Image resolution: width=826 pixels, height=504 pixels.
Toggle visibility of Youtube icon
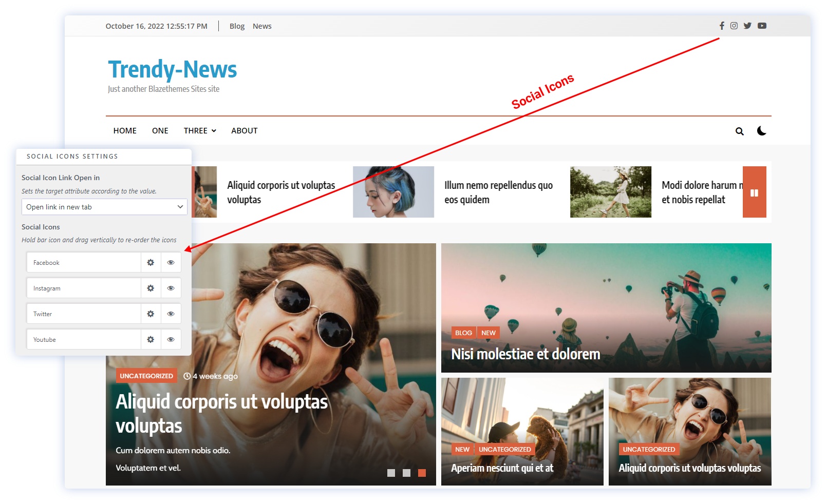point(171,339)
